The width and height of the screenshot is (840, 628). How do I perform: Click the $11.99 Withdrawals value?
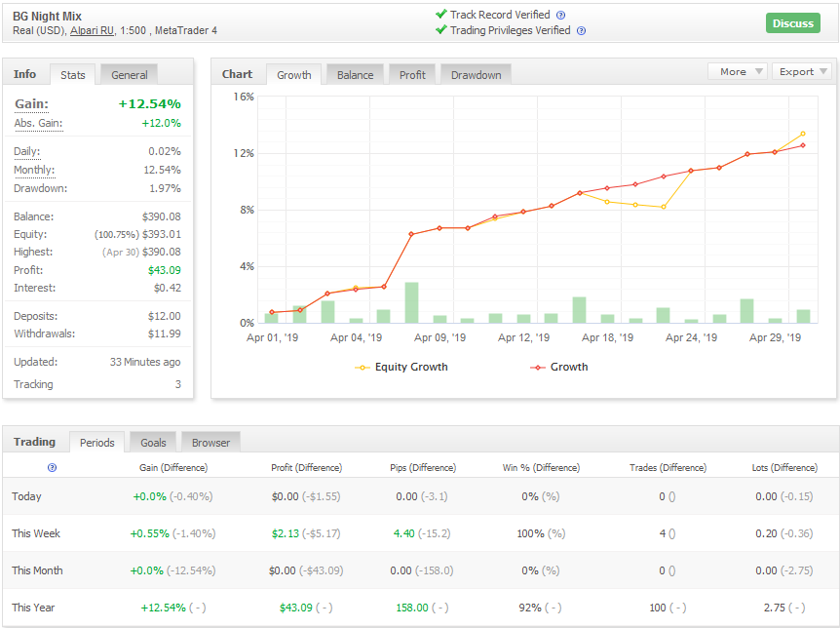click(x=165, y=334)
